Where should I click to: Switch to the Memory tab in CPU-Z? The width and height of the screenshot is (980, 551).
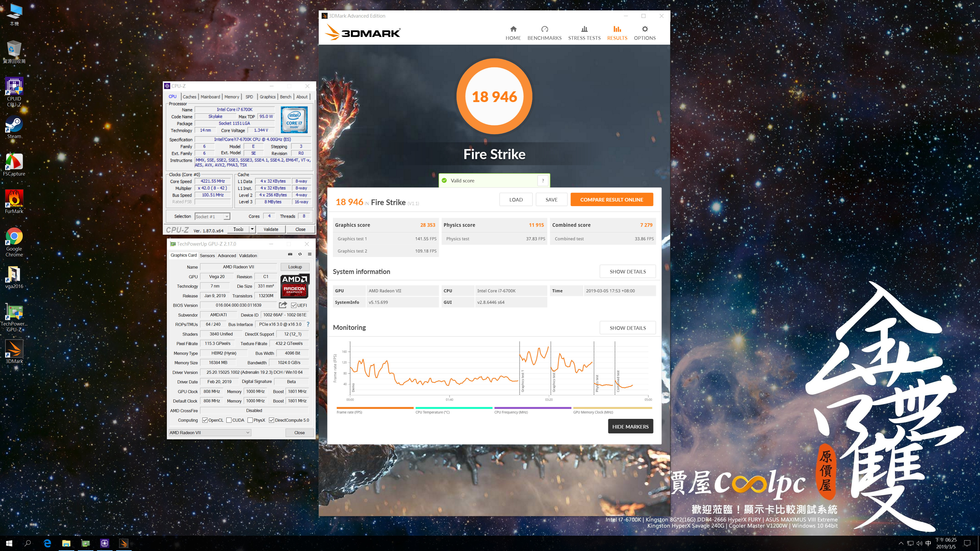click(x=232, y=97)
